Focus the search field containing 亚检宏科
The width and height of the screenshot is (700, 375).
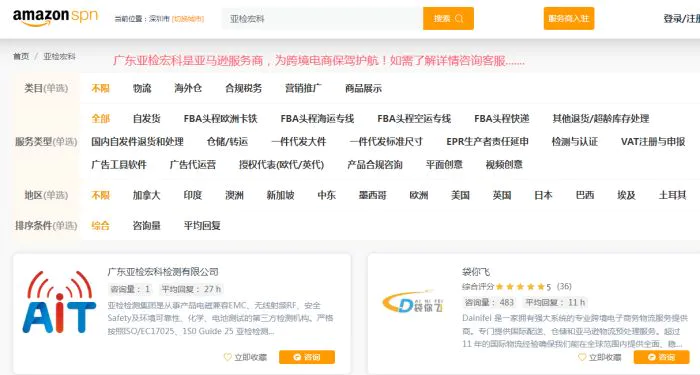coord(322,19)
